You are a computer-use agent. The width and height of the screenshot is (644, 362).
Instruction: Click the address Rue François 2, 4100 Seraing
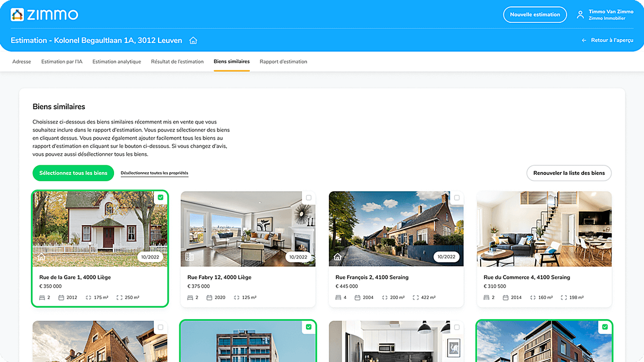point(372,277)
